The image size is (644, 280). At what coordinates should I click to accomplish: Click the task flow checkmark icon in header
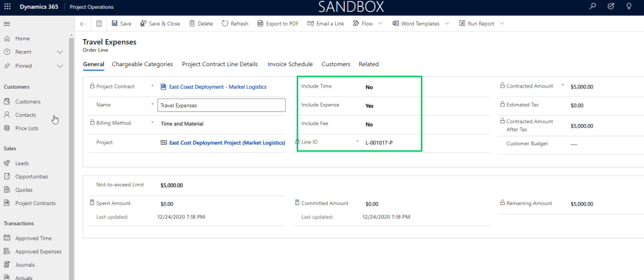click(x=610, y=7)
